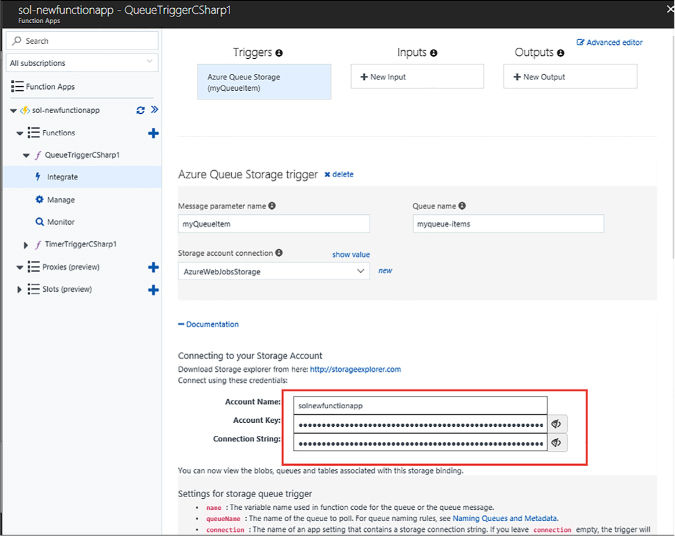Delete the Azure Queue Storage trigger
The image size is (675, 536).
point(339,174)
